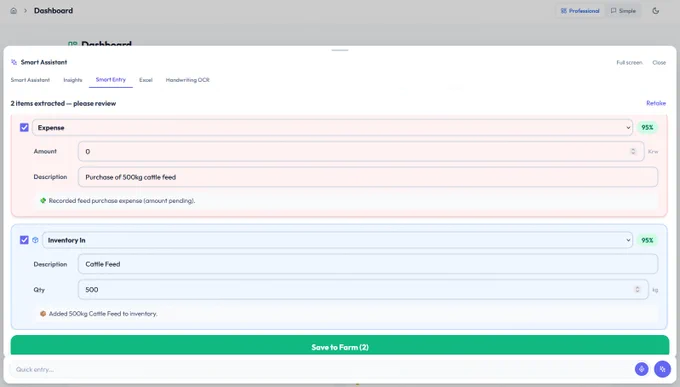Screen dimensions: 680x387
Task: Click the Amount input field
Action: point(361,151)
